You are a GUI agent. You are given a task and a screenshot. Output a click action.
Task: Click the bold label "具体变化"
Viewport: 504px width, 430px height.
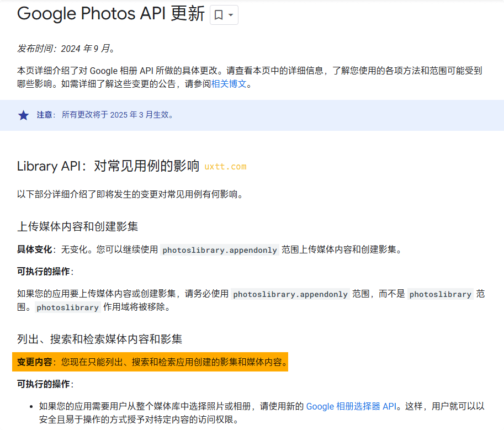point(34,249)
